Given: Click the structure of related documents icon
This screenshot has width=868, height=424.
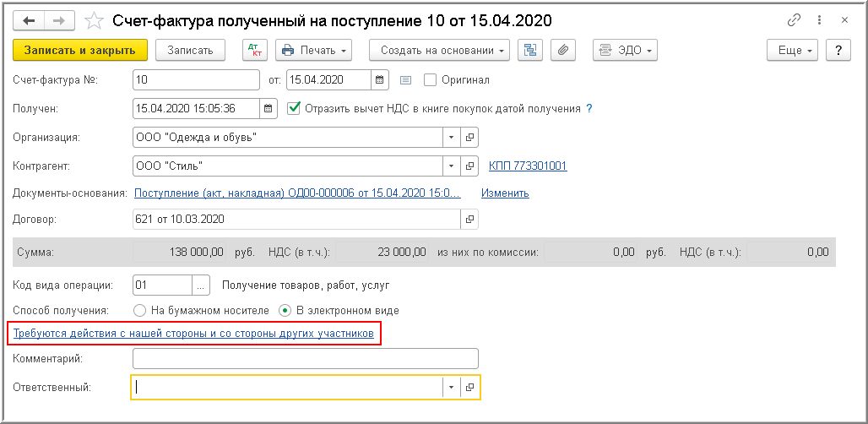Looking at the screenshot, I should [530, 51].
